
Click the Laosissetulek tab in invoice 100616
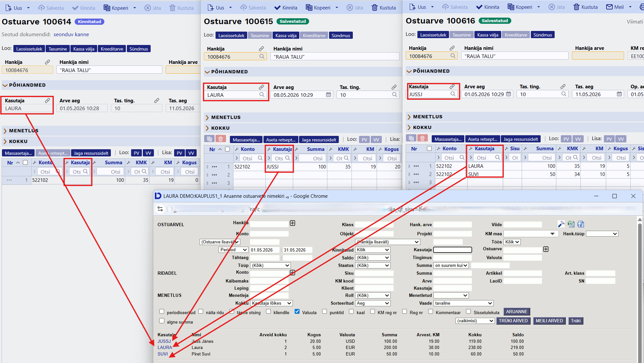point(433,35)
